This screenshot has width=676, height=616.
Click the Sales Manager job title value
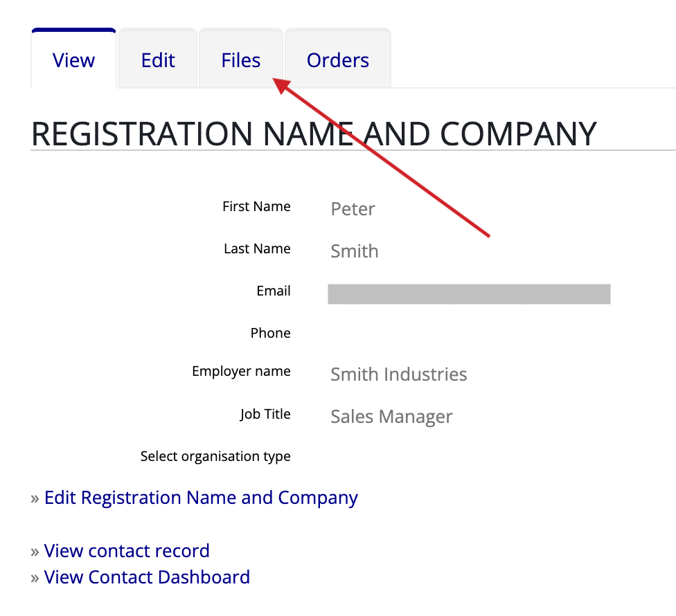point(391,417)
